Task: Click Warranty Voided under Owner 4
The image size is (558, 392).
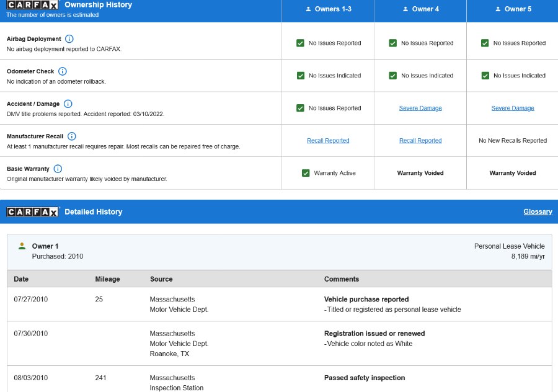Action: pyautogui.click(x=420, y=173)
